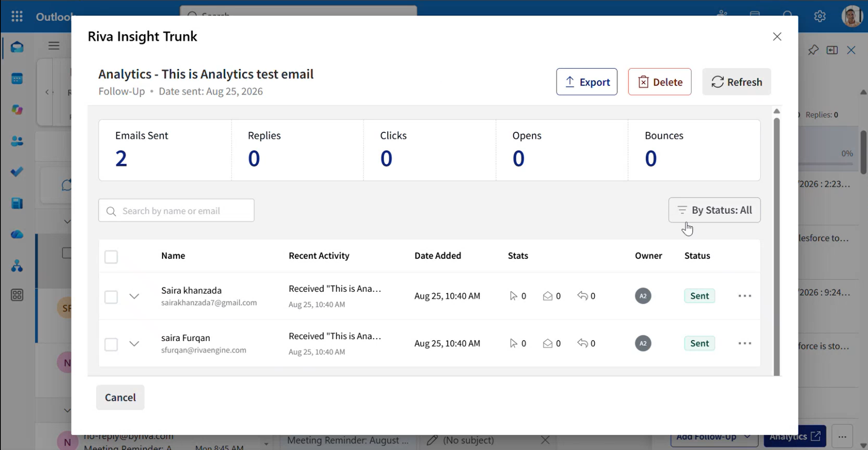868x450 pixels.
Task: Open the org chart app in sidebar
Action: pos(17,266)
